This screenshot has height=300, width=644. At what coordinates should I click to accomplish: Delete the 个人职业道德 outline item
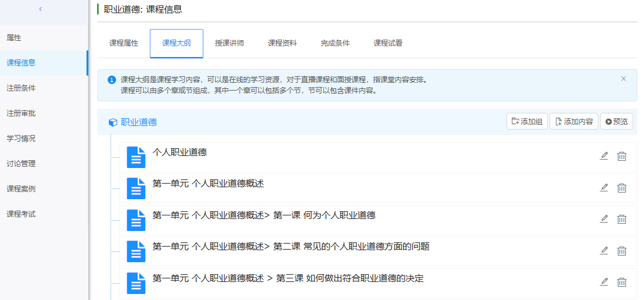pyautogui.click(x=622, y=156)
